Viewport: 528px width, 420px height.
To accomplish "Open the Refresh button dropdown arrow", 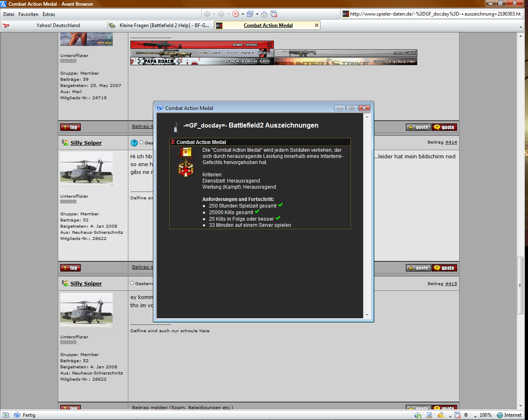I will point(257,14).
